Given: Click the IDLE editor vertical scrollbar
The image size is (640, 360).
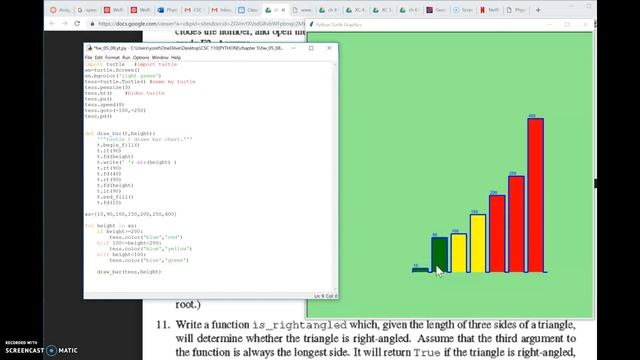Looking at the screenshot, I should 336,177.
